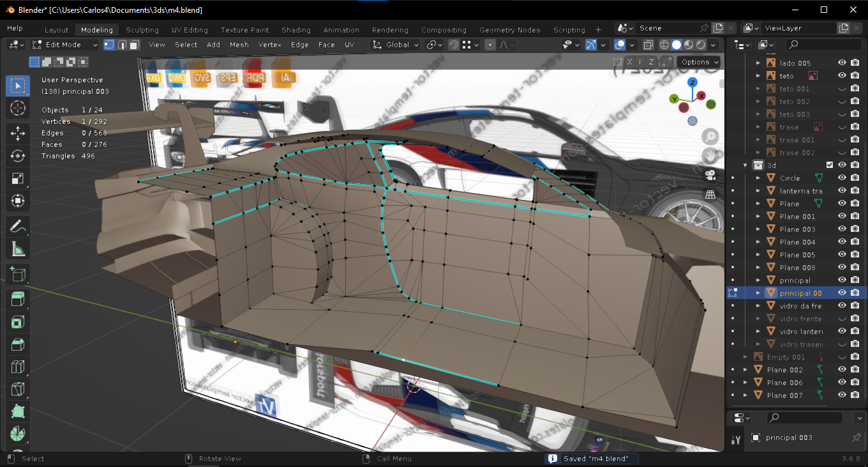
Task: Toggle X-ray display in header
Action: point(648,45)
